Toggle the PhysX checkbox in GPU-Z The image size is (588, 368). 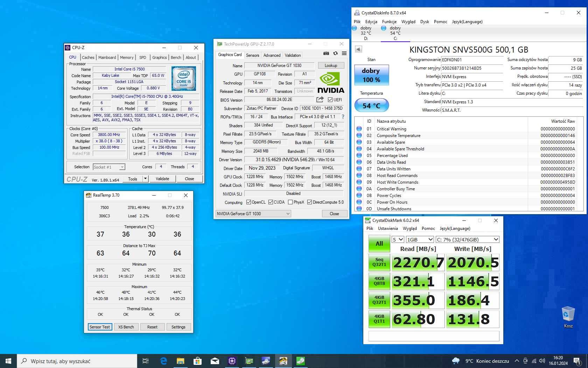[290, 202]
